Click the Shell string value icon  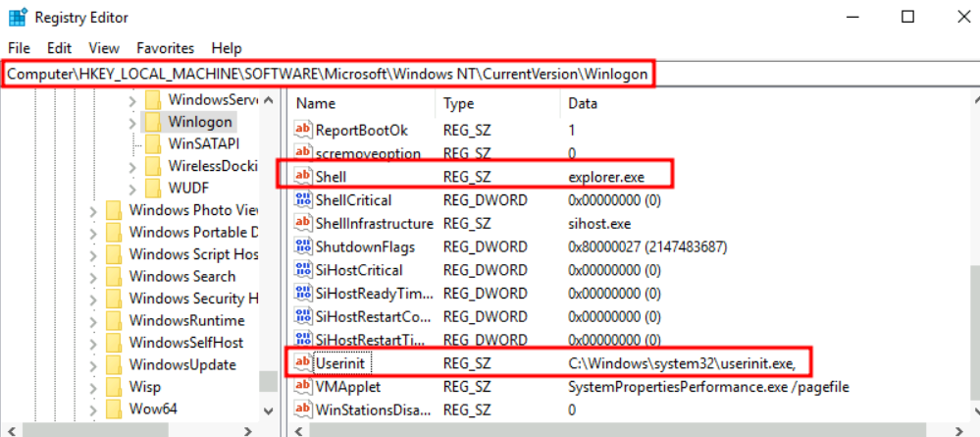(x=303, y=177)
